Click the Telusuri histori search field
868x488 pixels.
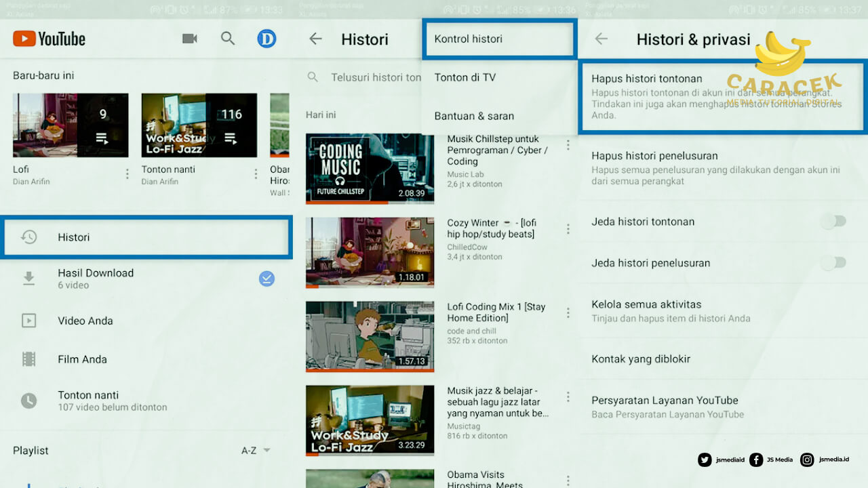(x=375, y=77)
